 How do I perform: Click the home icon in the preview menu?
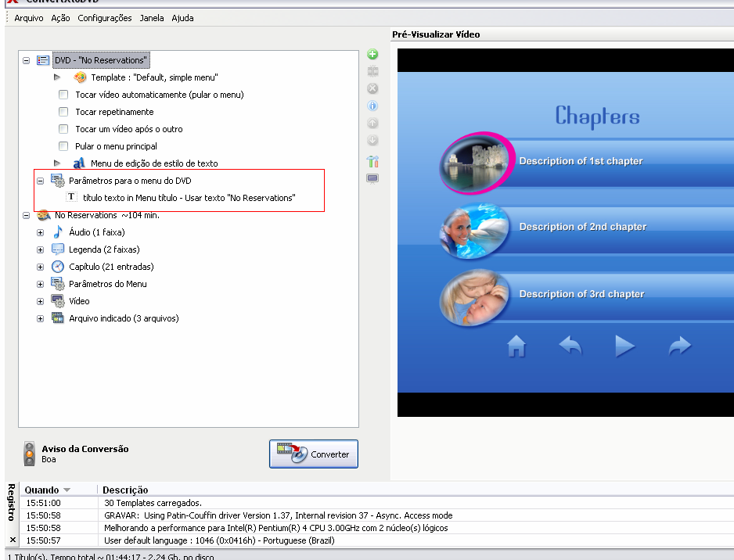[x=516, y=346]
